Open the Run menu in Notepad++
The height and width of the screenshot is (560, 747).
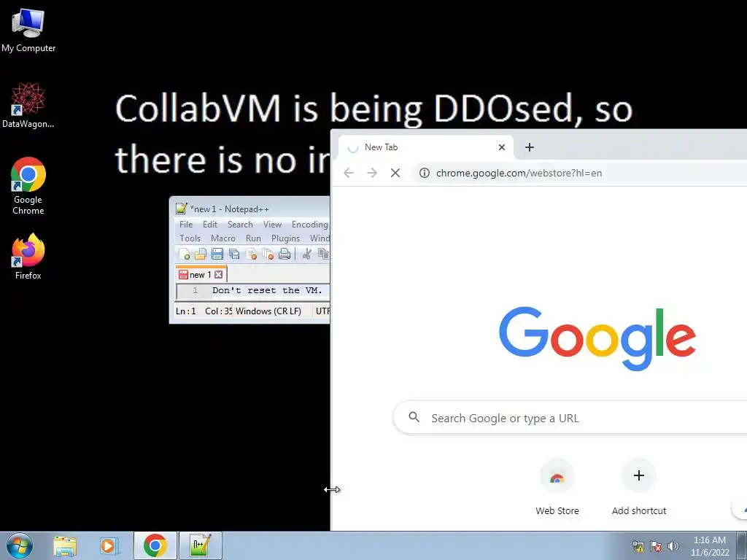[253, 238]
